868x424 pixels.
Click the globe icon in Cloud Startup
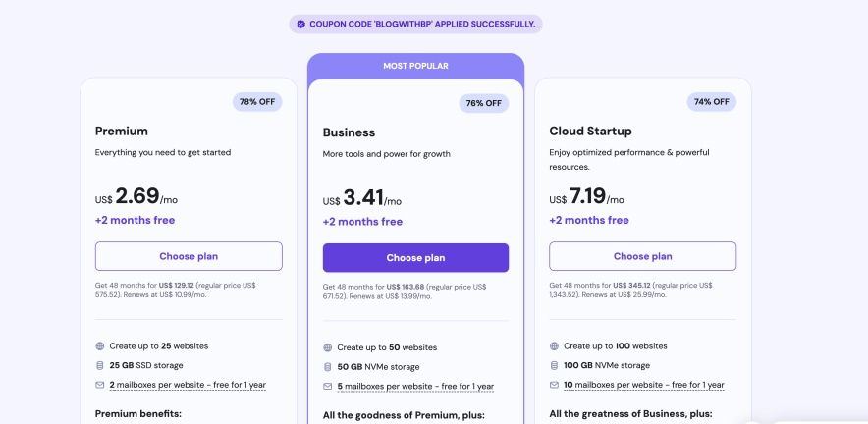554,345
